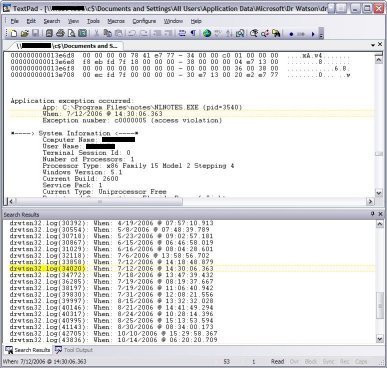Select result drwtsn32.log(43836) dated 10/14/2006
This screenshot has height=368, width=387.
pos(113,340)
